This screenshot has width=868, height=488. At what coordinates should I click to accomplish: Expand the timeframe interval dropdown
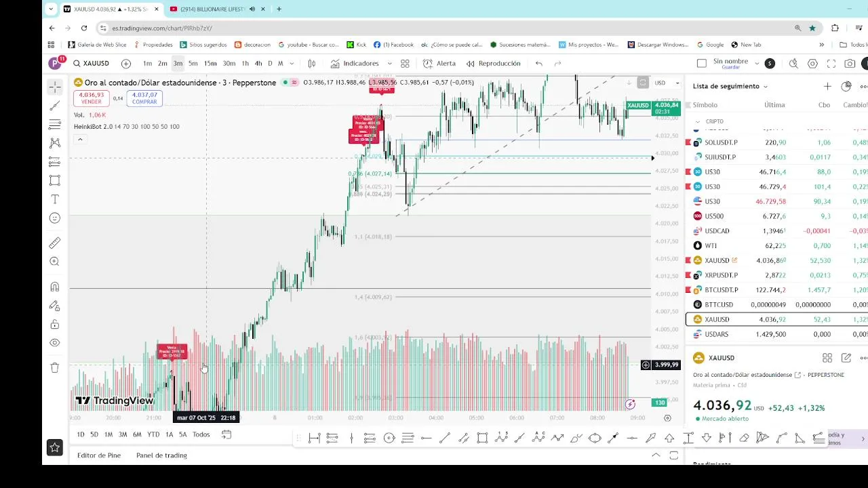[x=292, y=64]
